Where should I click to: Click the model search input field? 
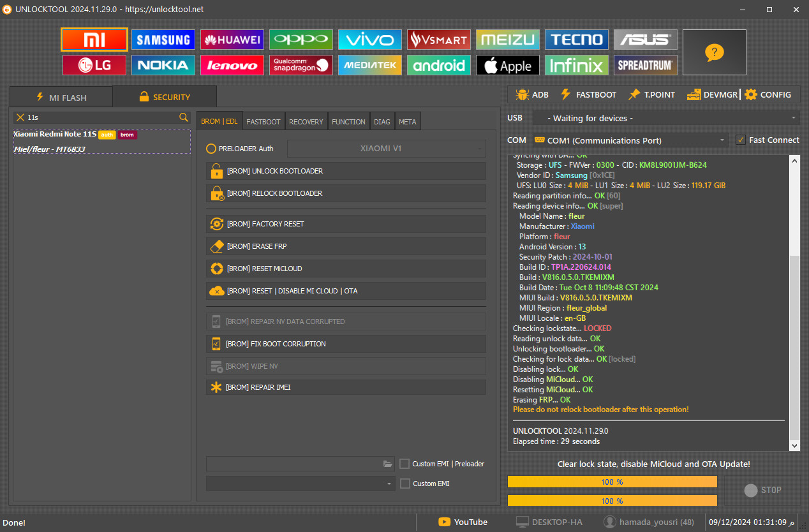pos(102,117)
